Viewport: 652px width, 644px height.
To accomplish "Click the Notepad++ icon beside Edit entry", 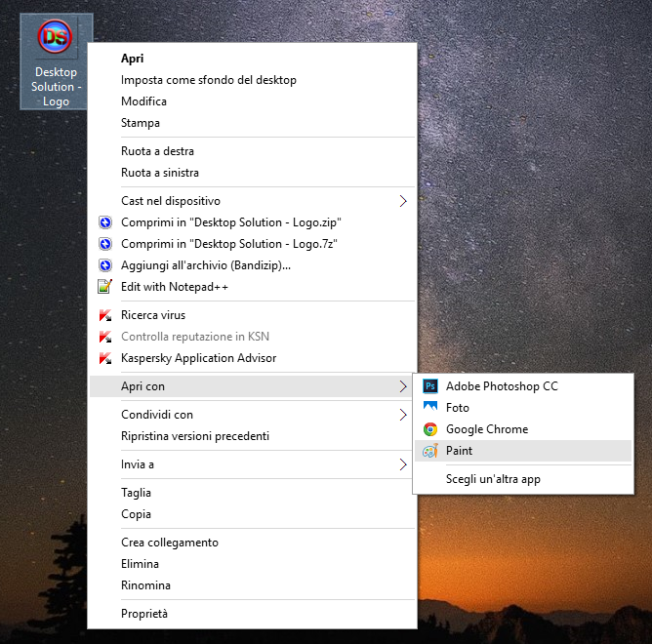I will point(105,287).
